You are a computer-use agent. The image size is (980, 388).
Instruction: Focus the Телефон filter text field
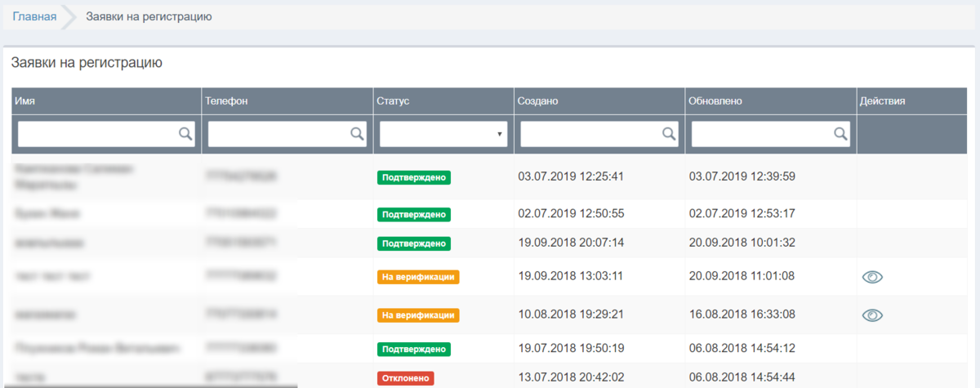[x=287, y=134]
